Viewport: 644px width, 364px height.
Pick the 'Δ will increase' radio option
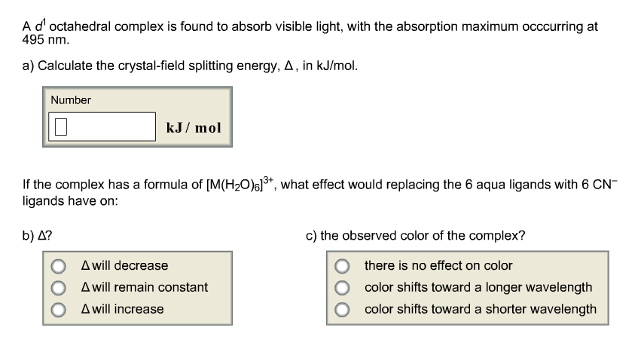(x=56, y=310)
